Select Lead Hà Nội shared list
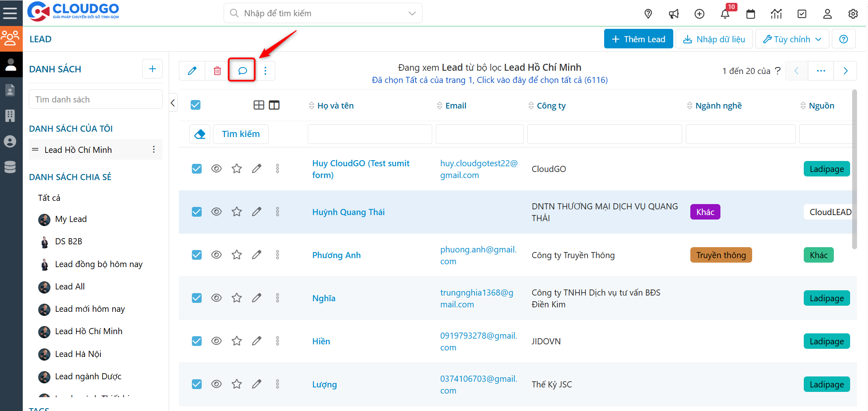Viewport: 868px width, 411px height. [x=78, y=354]
